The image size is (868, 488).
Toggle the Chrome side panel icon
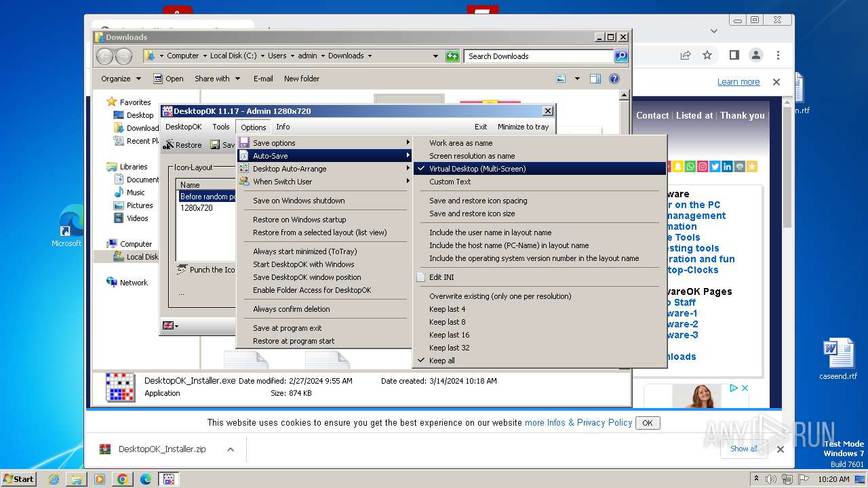coord(734,55)
